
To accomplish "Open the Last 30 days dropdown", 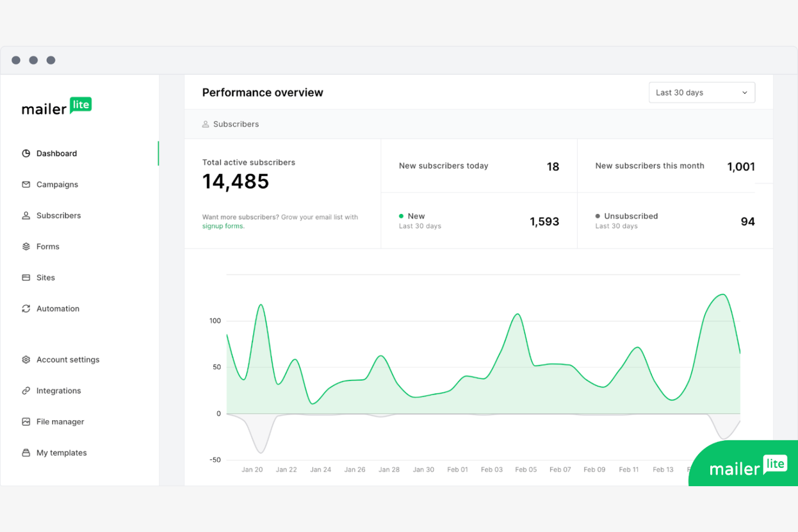I will [x=701, y=93].
